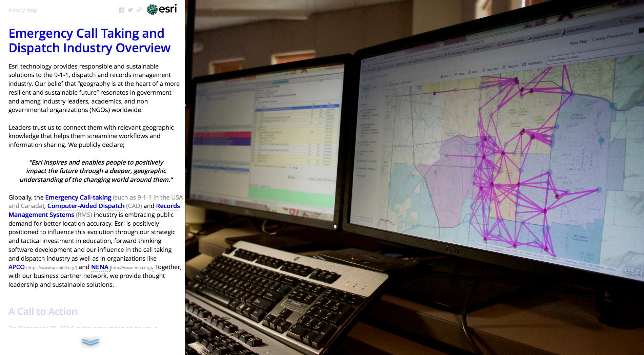The image size is (644, 355).
Task: Click the paragraph starting 'Esri technology provides responsible'
Action: (94, 88)
